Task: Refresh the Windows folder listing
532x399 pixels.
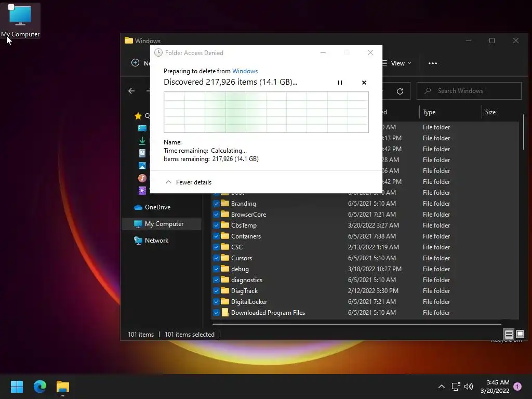Action: point(400,91)
